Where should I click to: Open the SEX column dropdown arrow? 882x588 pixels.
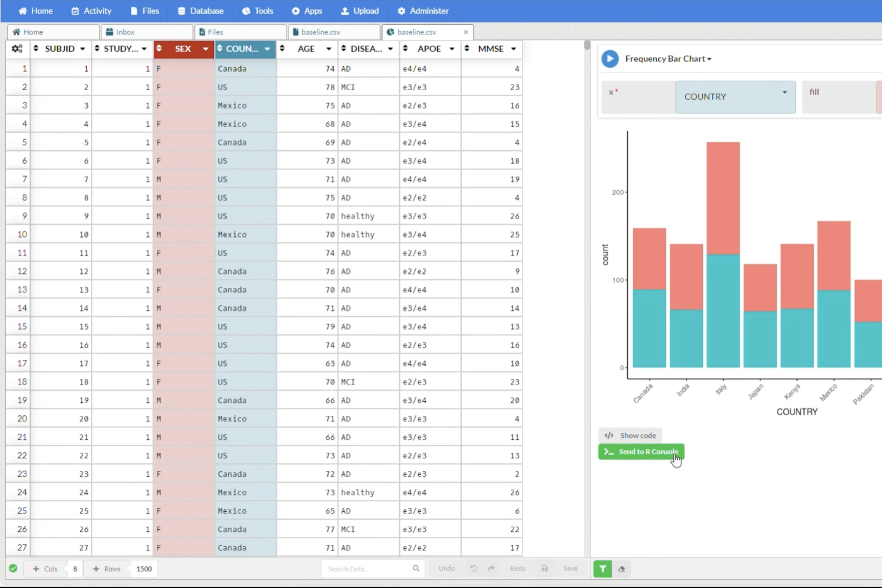[205, 49]
